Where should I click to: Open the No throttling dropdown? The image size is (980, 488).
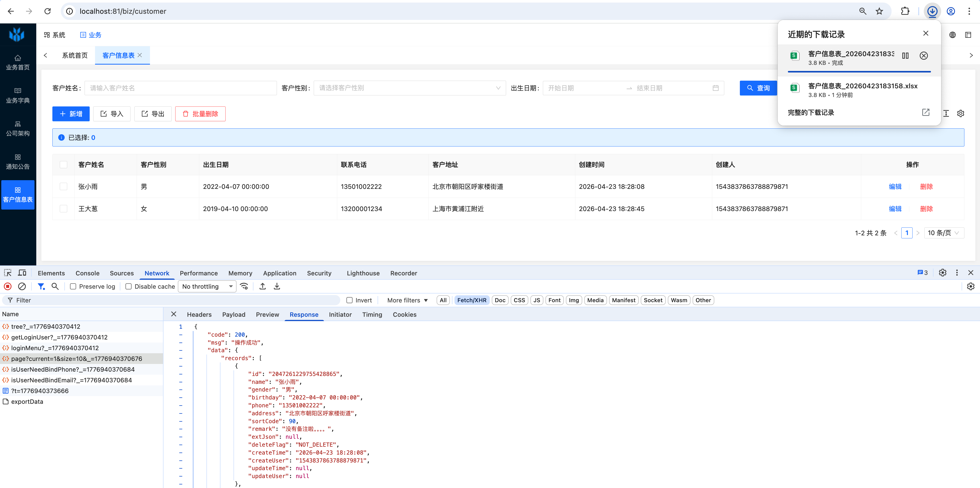click(x=207, y=287)
